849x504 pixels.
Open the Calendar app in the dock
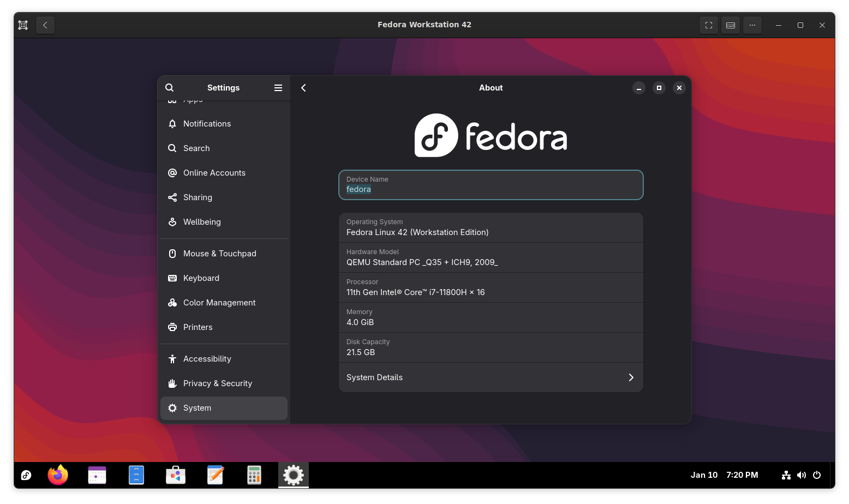97,475
